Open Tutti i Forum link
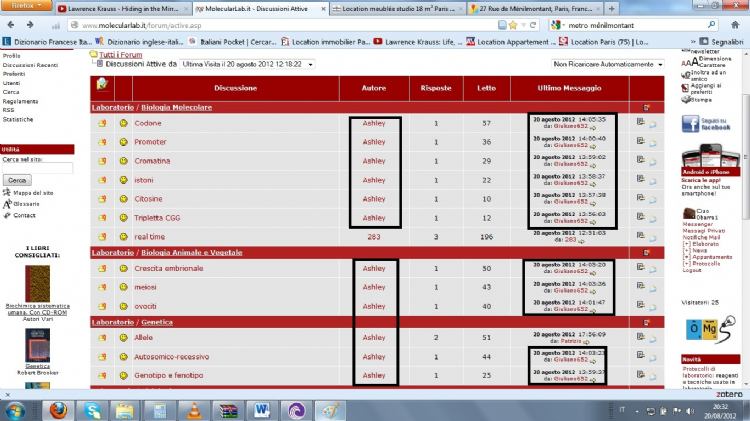Viewport: 750px width, 421px height. [121, 55]
